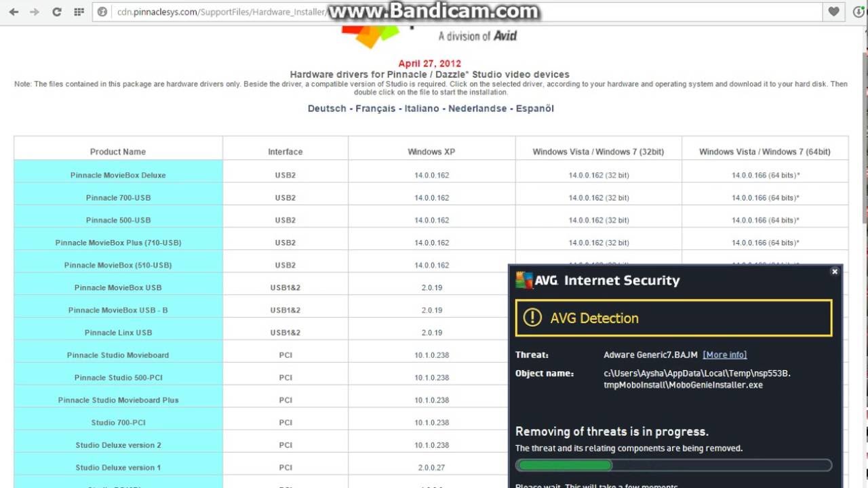Click the Windows XP column header
Viewport: 868px width, 488px height.
(431, 152)
